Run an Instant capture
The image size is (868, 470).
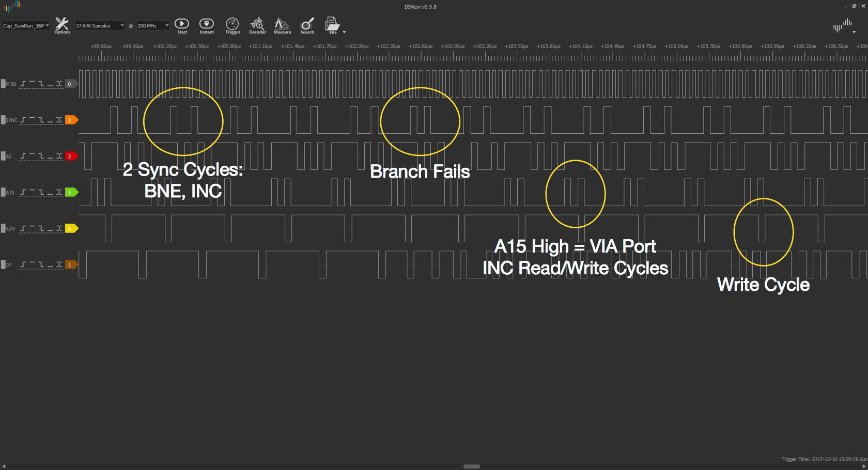[207, 25]
